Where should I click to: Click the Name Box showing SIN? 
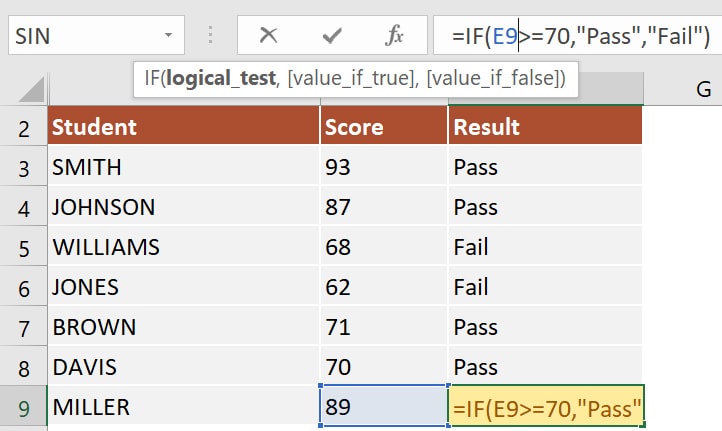(80, 37)
